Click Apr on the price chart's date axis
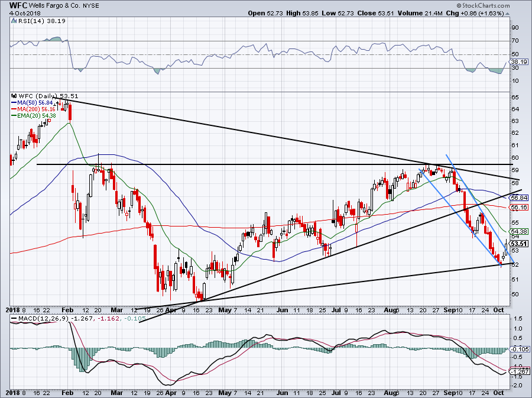Screen dimensions: 532x398 171,310
